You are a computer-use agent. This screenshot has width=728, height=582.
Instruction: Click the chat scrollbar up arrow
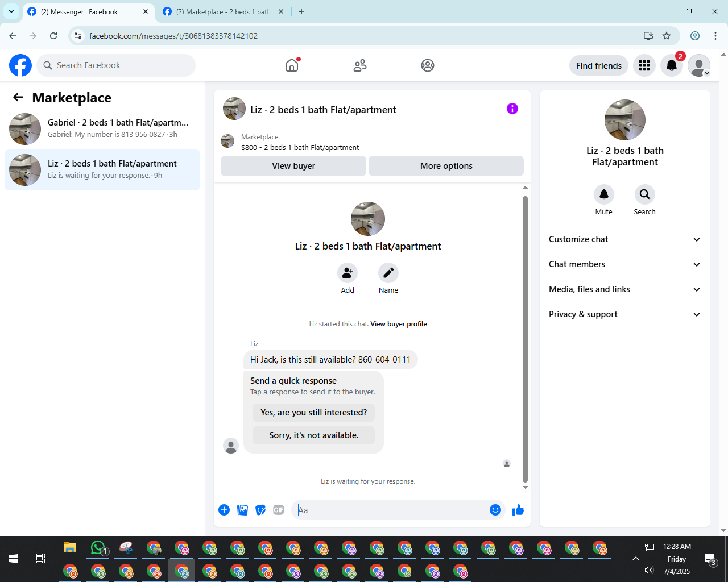click(x=525, y=188)
